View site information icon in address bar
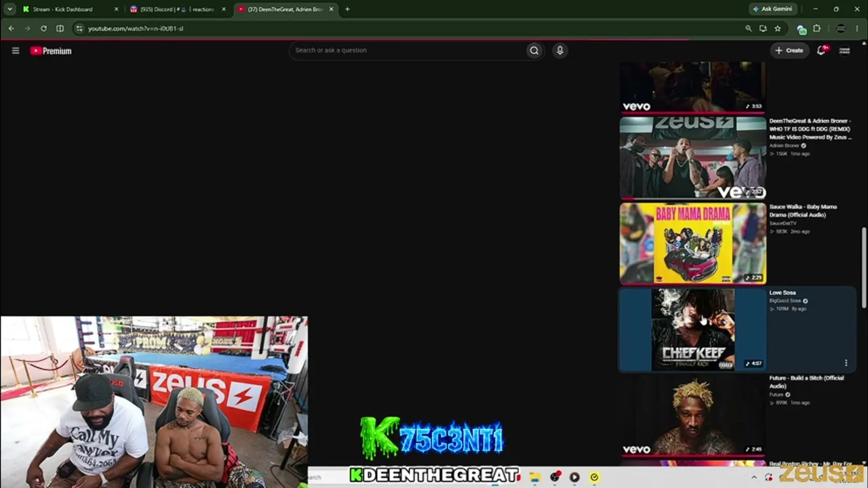868x488 pixels. pyautogui.click(x=79, y=28)
